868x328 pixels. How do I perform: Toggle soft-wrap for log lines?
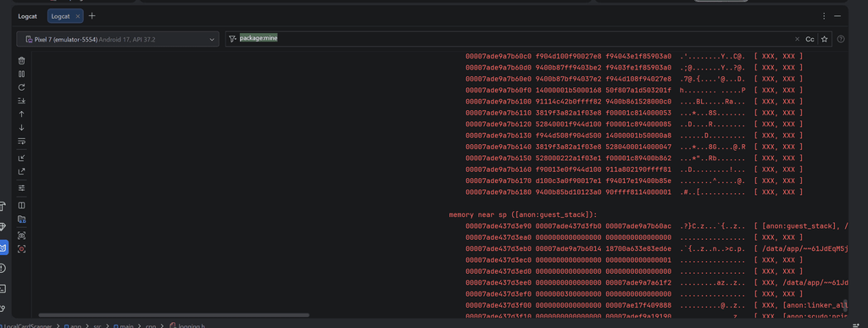(21, 141)
